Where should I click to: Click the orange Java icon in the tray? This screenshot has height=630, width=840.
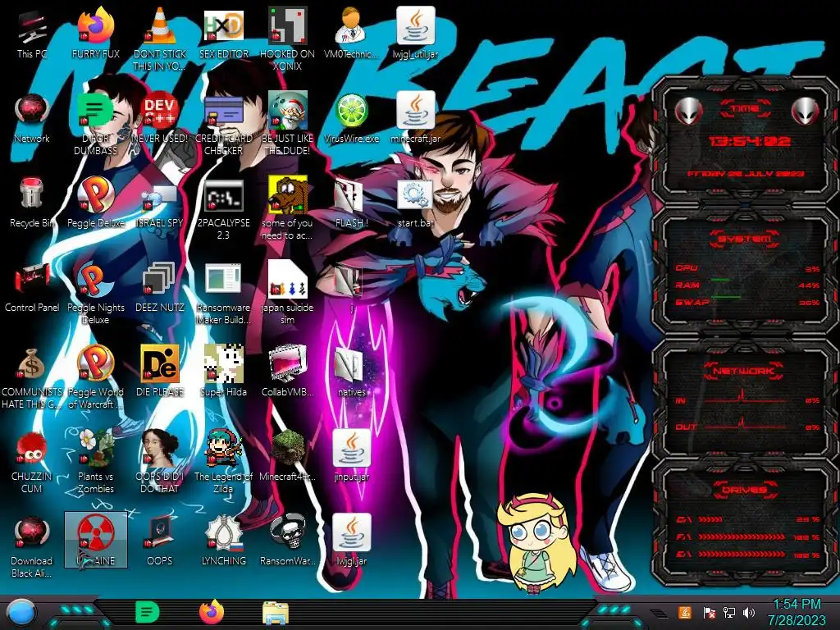(x=684, y=612)
